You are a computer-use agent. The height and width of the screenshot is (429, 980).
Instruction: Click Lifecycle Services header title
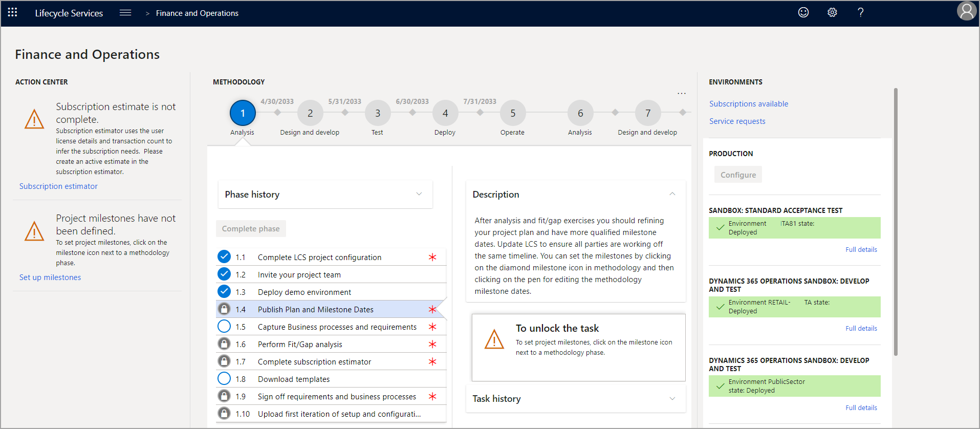[69, 13]
